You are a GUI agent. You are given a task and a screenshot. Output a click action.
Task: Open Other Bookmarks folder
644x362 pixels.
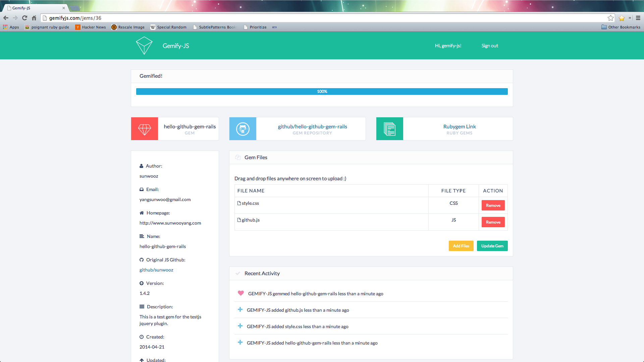pos(621,27)
